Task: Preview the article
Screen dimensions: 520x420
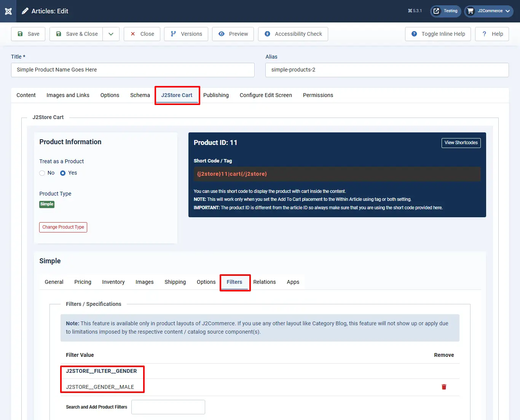Action: coord(233,34)
